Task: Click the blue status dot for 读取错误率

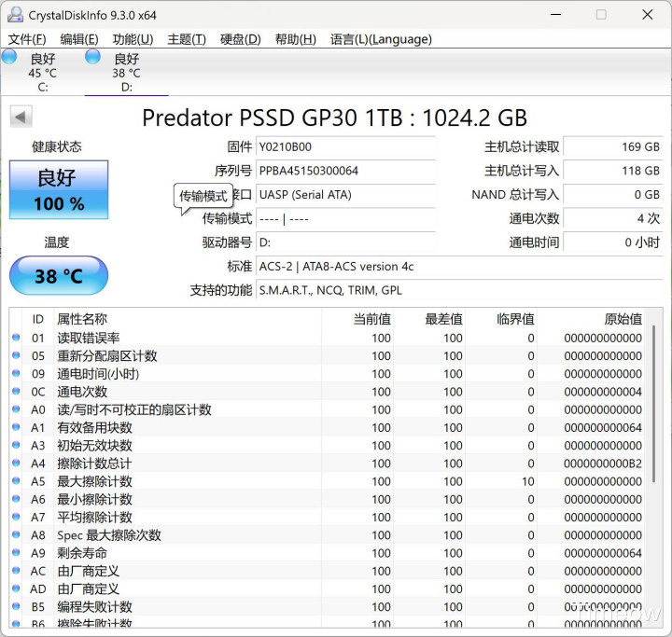Action: point(16,339)
